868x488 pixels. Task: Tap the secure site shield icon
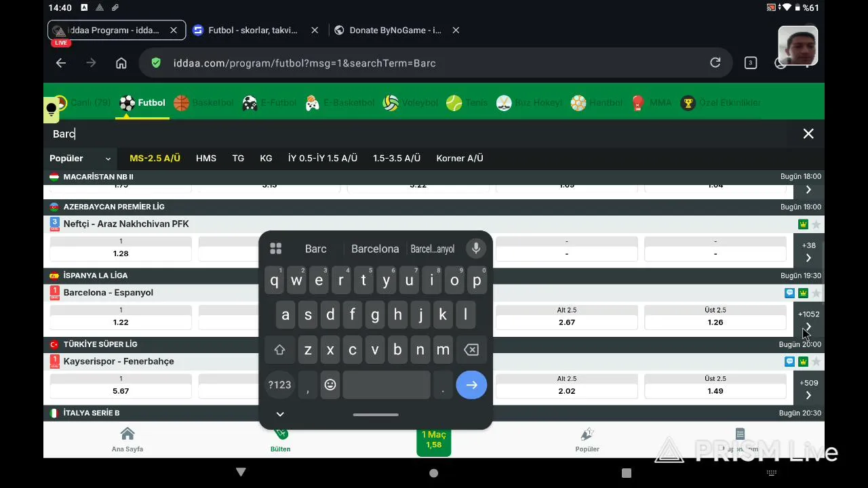click(x=157, y=63)
